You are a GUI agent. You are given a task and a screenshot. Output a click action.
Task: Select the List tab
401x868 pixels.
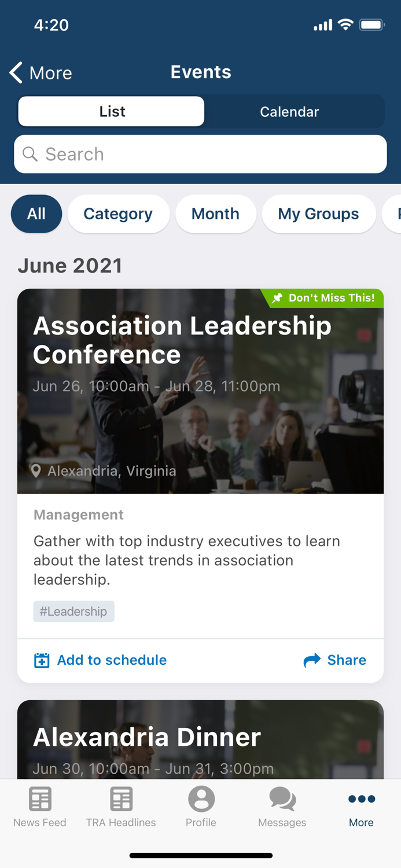pos(111,112)
